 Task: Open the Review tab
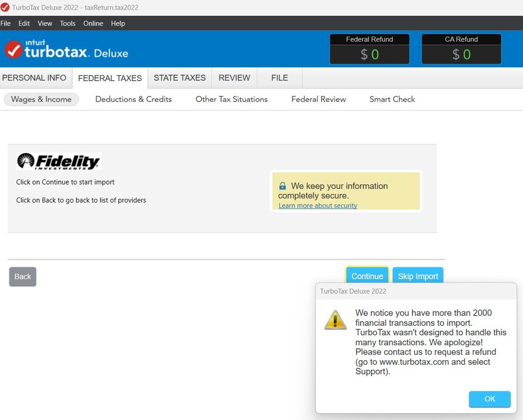(235, 77)
